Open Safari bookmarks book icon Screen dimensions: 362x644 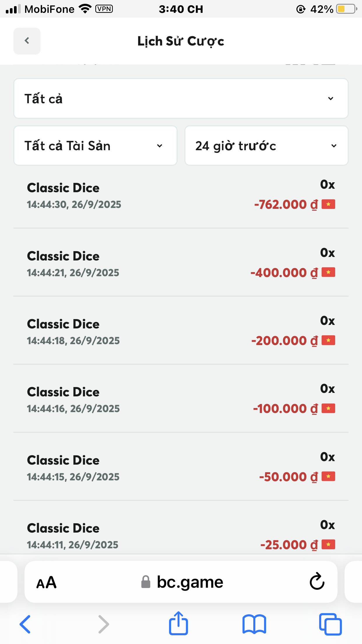tap(254, 624)
